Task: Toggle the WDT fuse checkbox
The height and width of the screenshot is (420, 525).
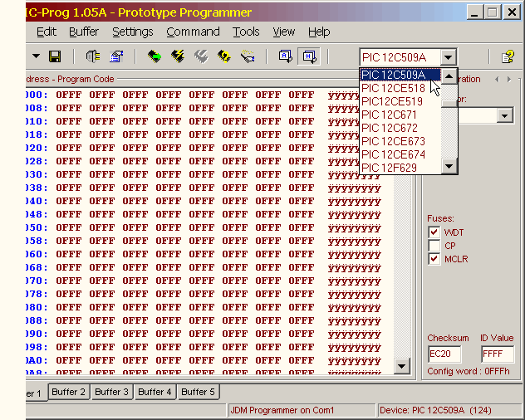Action: [434, 232]
